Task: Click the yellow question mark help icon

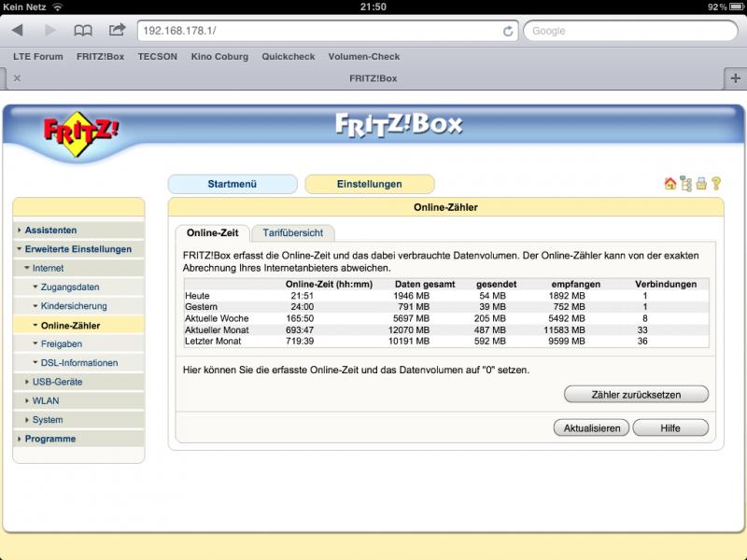Action: coord(716,183)
